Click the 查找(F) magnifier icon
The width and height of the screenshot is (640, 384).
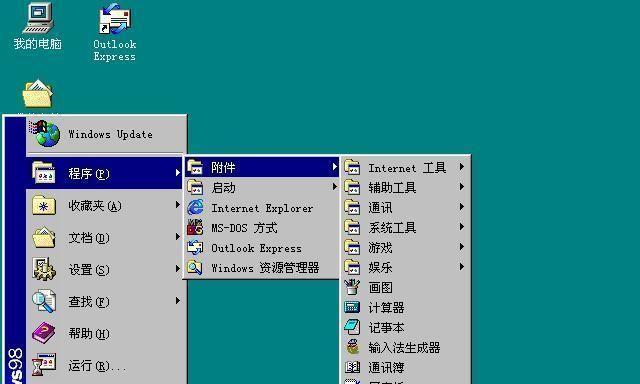coord(44,301)
